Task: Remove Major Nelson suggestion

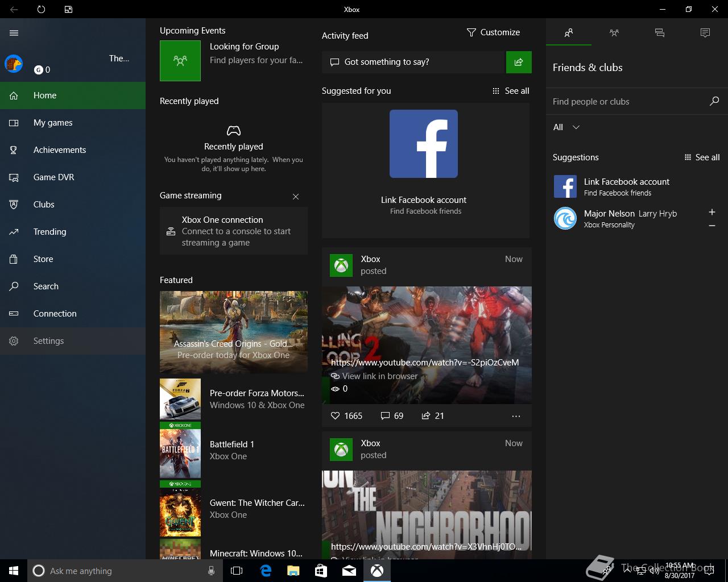Action: [x=712, y=226]
